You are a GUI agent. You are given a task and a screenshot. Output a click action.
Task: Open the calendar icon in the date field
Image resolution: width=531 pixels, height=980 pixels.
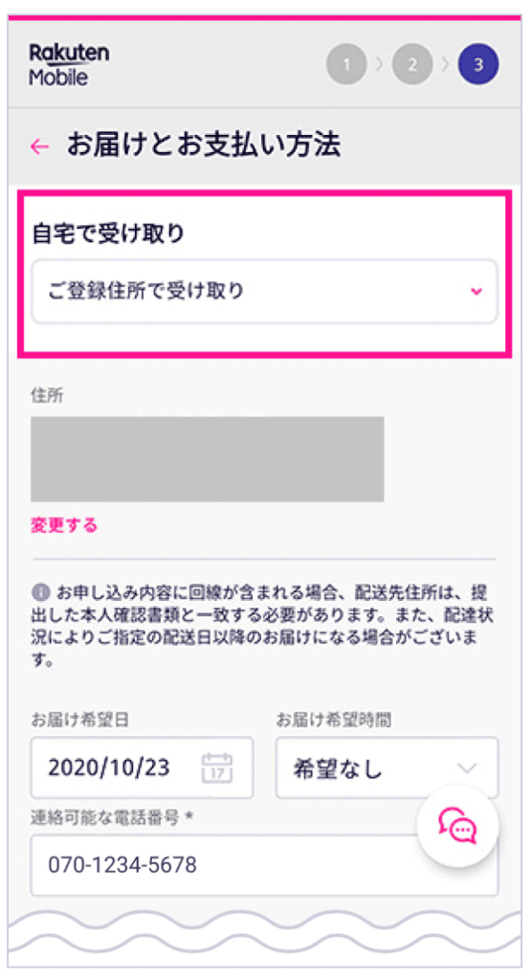(217, 768)
